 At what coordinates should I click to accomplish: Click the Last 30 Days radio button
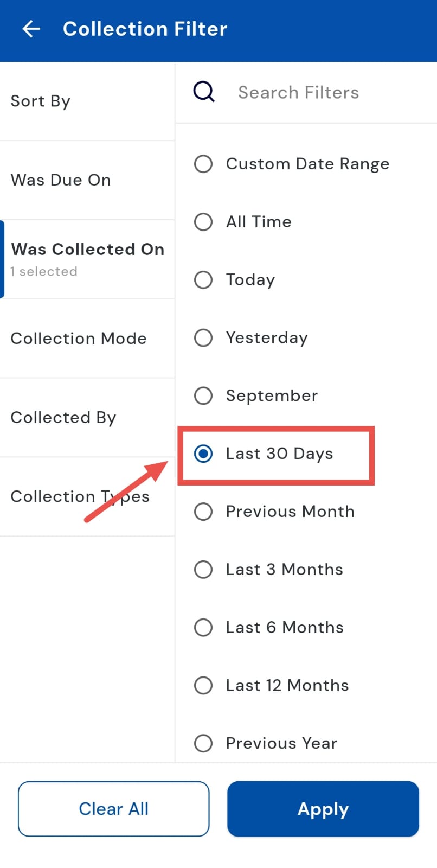pos(203,454)
